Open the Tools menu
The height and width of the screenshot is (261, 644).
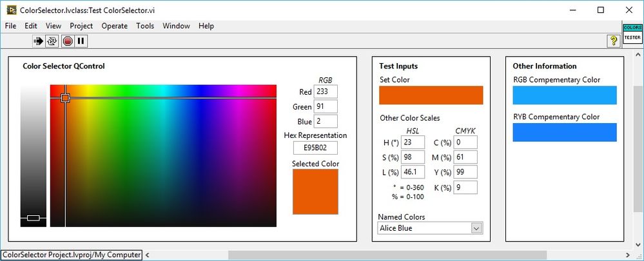pyautogui.click(x=145, y=26)
